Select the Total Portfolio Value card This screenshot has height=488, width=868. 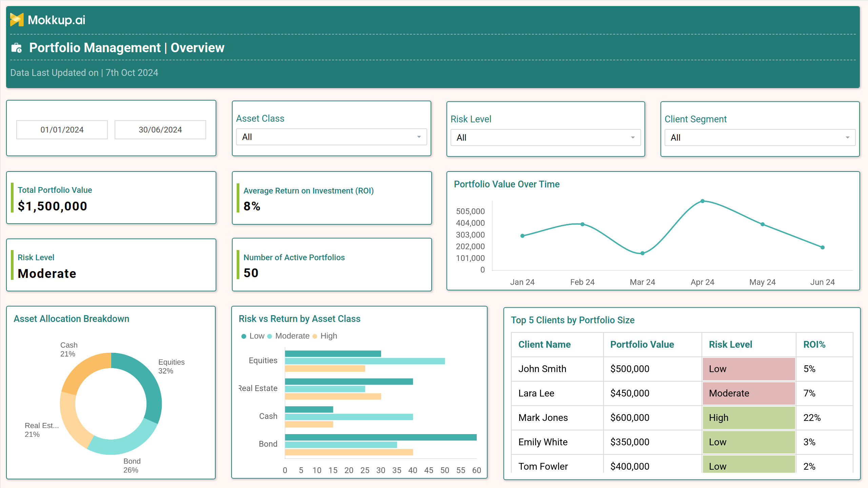pyautogui.click(x=111, y=198)
